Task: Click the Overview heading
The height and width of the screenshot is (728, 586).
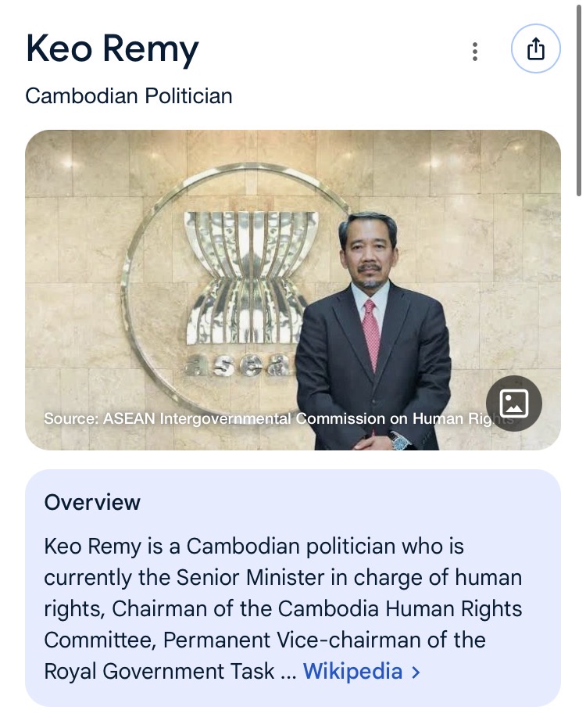Action: coord(92,502)
